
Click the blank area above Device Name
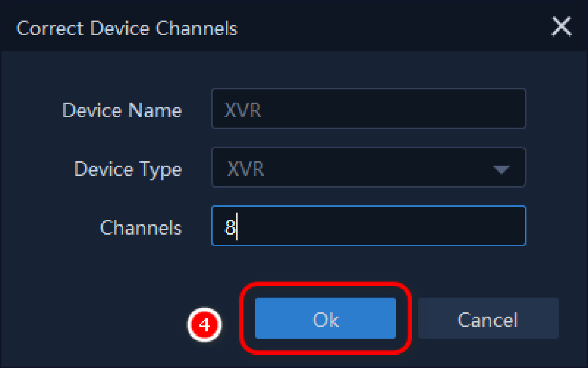point(294,71)
